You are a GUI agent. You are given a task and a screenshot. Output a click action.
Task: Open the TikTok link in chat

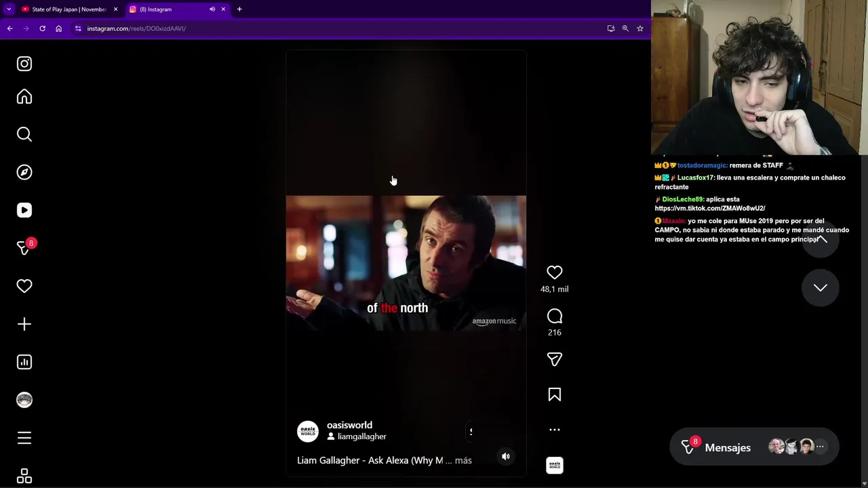click(710, 208)
